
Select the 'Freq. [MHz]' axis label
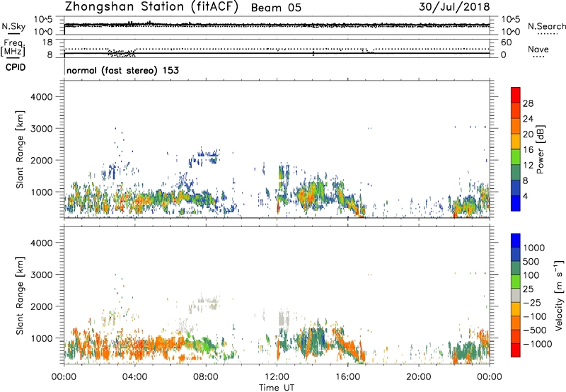[x=13, y=48]
